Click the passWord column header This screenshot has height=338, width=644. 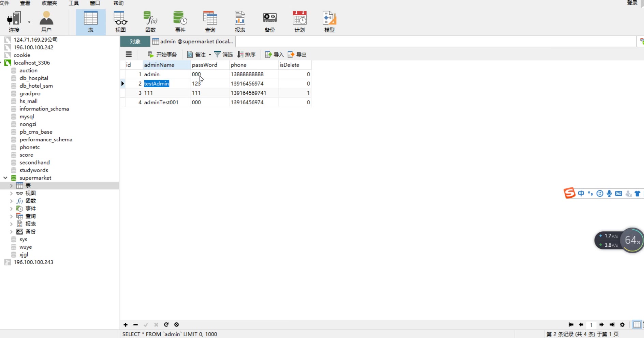(x=210, y=65)
